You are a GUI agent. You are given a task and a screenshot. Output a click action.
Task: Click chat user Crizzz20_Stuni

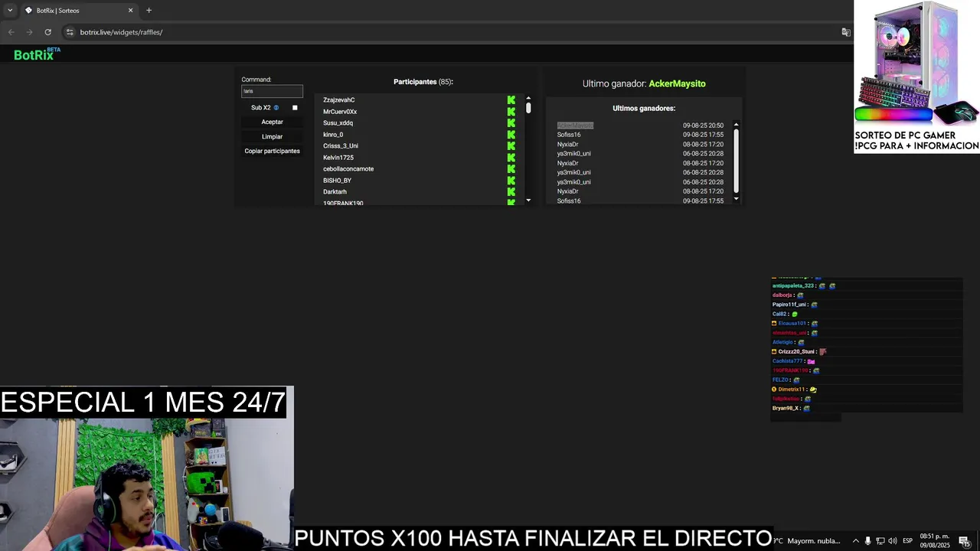796,352
